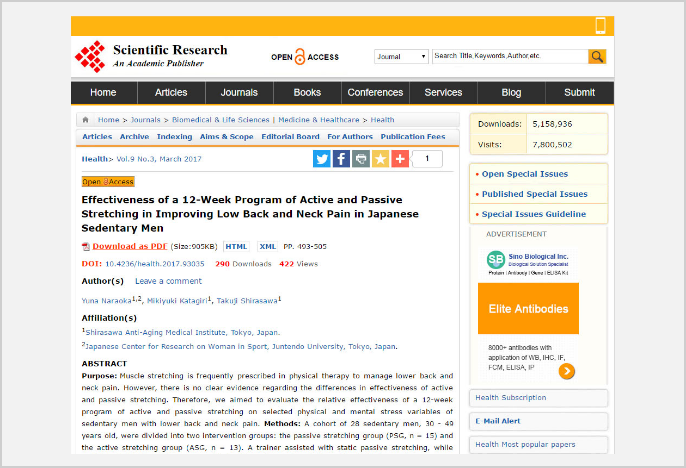Click orange arrow in Elite Antibodies ad

[567, 371]
